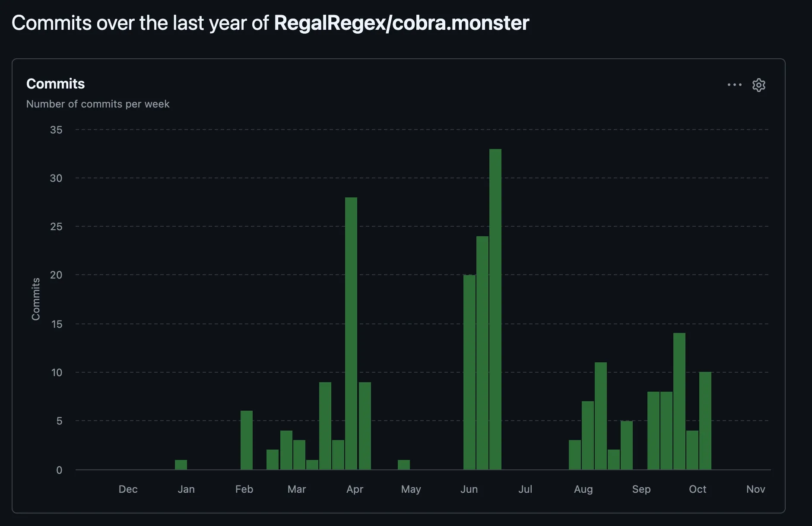Click the "Commits" chart title
812x526 pixels.
tap(55, 84)
